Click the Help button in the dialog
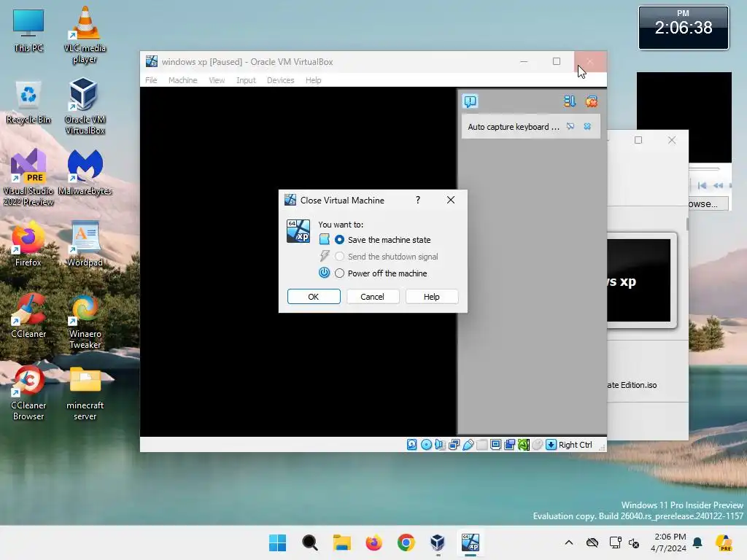The image size is (747, 560). [432, 297]
